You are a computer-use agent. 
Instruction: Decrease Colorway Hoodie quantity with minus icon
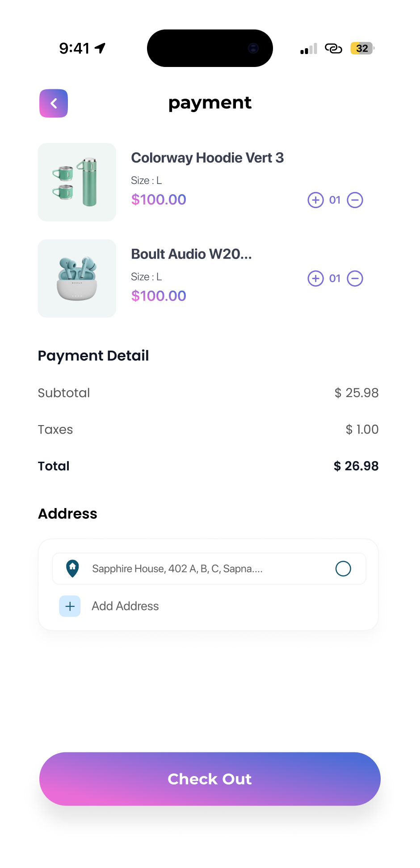click(x=355, y=200)
